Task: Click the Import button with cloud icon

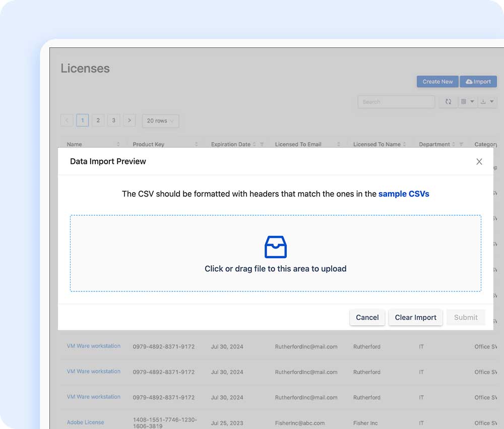Action: (478, 82)
